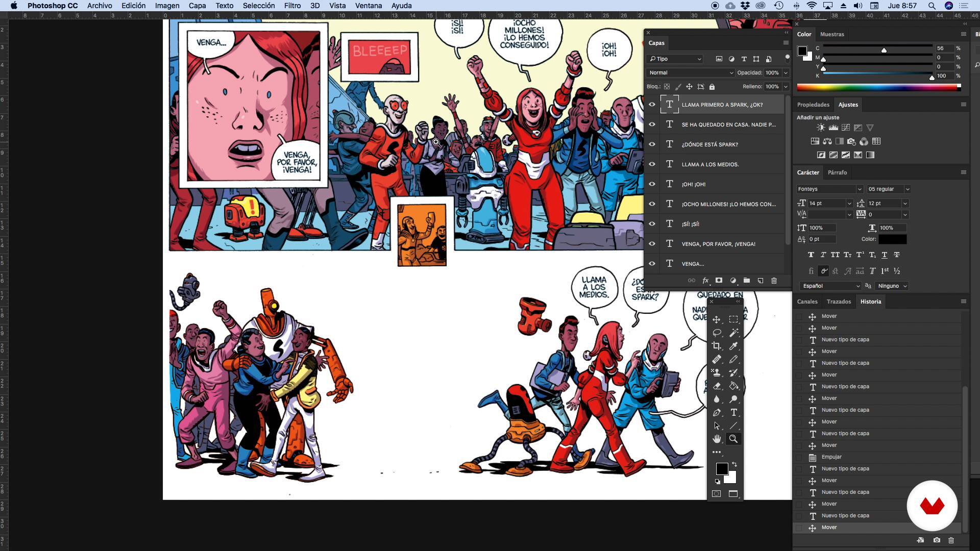Screen dimensions: 980x551
Task: Select the Crop tool
Action: tap(717, 346)
